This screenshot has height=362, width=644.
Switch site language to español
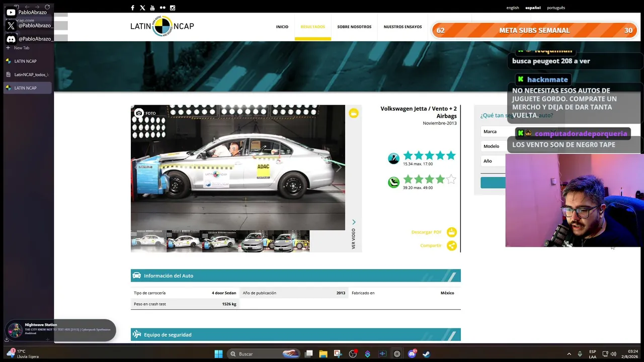(533, 8)
